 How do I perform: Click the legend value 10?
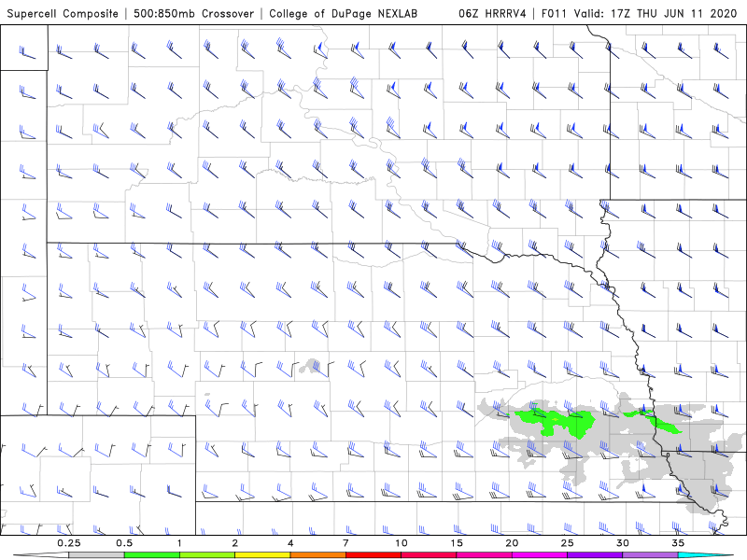point(402,543)
